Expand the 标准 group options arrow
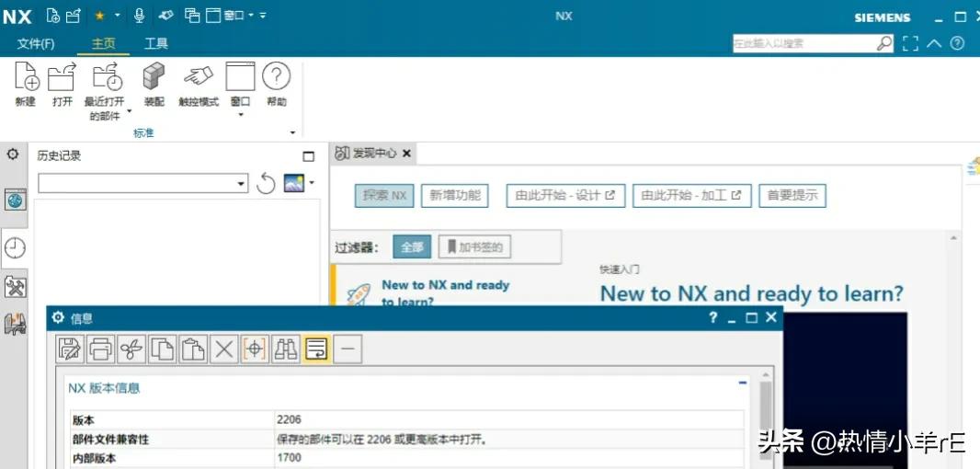The height and width of the screenshot is (469, 980). [x=292, y=132]
